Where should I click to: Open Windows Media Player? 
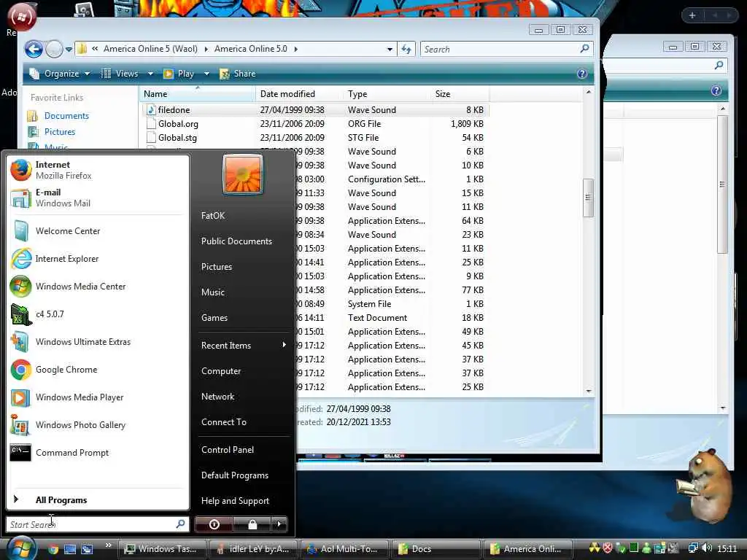(x=98, y=397)
